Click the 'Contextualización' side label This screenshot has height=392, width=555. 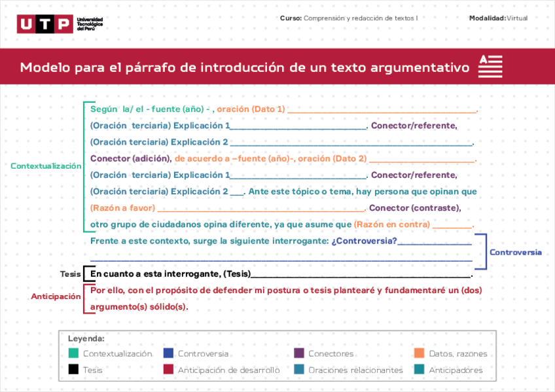[x=46, y=166]
